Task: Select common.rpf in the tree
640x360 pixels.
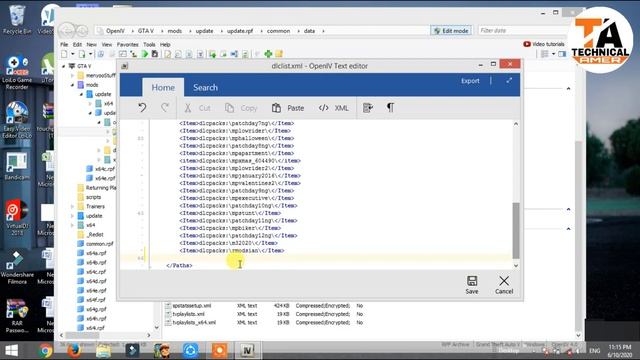Action: click(x=99, y=244)
